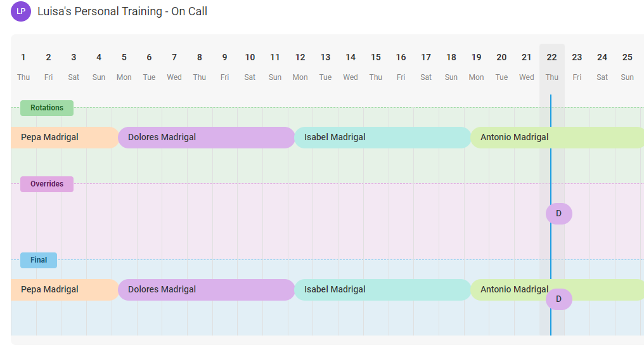Image resolution: width=644 pixels, height=352 pixels.
Task: Select the Final section label
Action: tap(39, 260)
